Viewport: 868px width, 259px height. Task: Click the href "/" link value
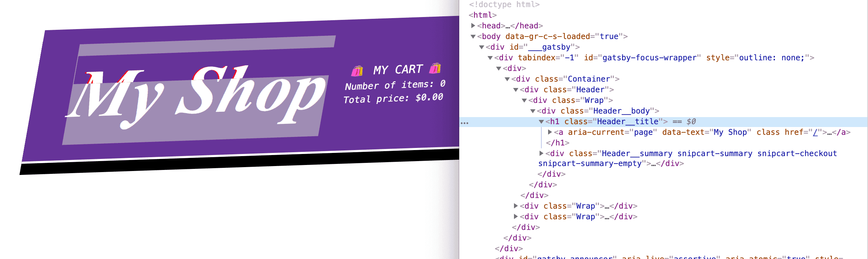[x=815, y=132]
